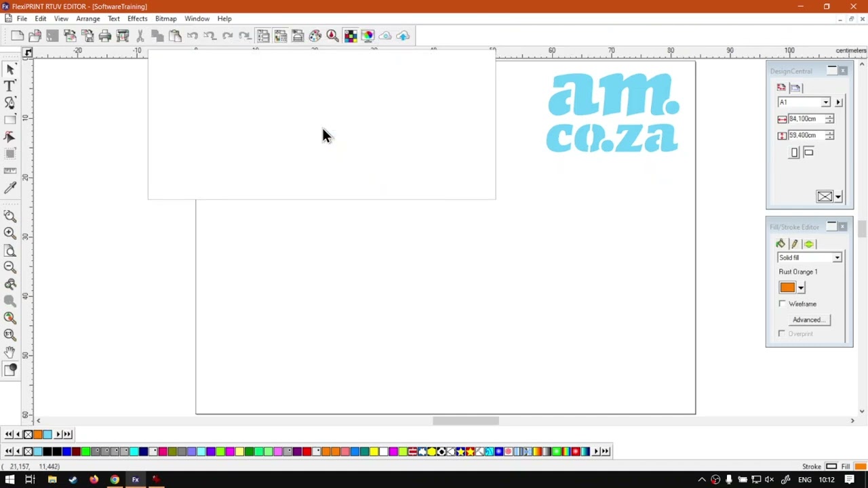Viewport: 868px width, 488px height.
Task: Click the Stroke indicator box in status bar
Action: [831, 466]
